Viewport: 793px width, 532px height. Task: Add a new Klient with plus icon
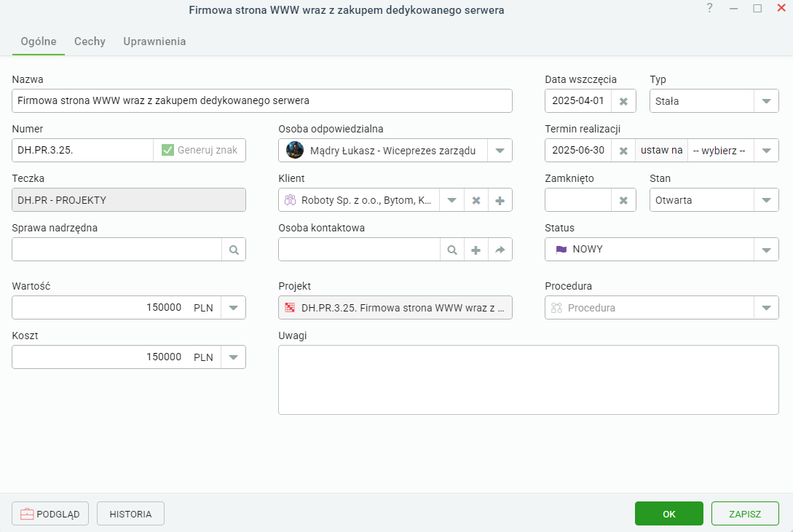pyautogui.click(x=500, y=200)
